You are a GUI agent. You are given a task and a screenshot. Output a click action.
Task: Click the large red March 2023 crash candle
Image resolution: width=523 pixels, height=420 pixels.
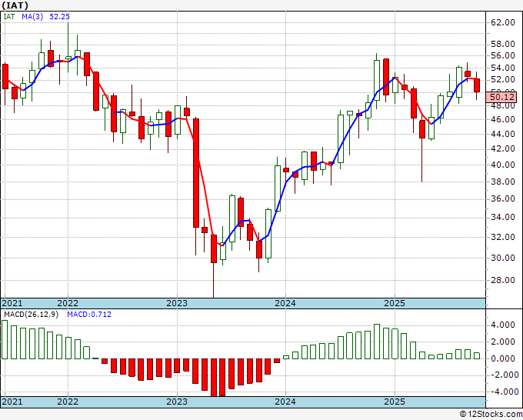click(x=196, y=173)
